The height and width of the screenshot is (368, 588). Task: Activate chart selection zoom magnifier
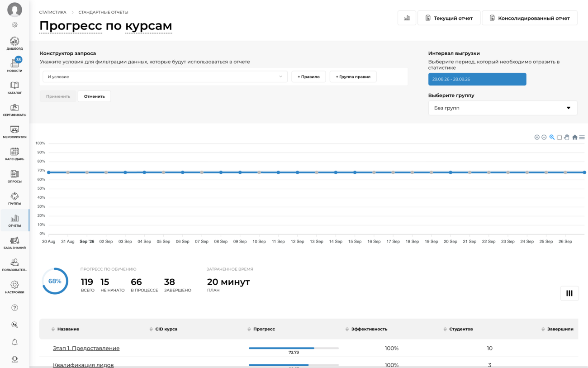point(552,137)
